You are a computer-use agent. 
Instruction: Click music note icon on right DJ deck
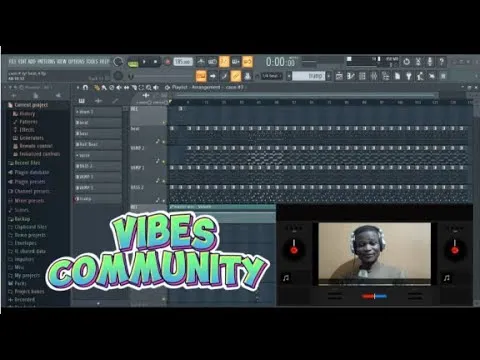(447, 278)
